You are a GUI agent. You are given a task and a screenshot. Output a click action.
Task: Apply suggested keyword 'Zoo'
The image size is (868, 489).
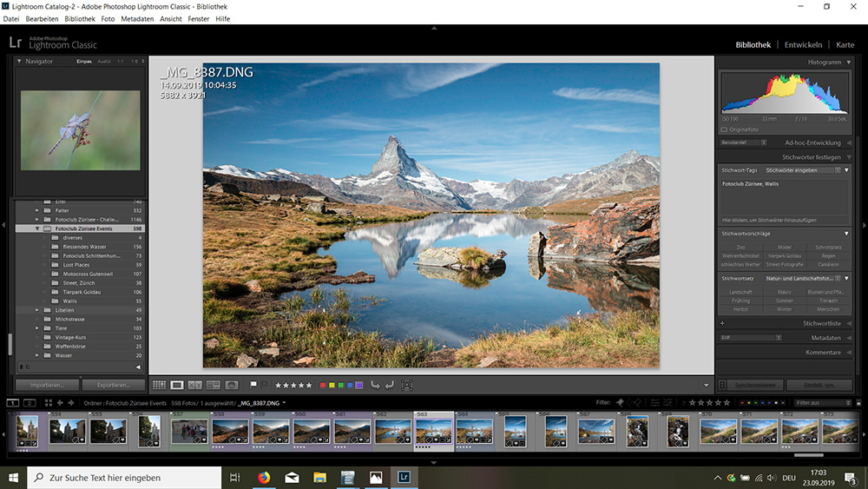click(x=740, y=247)
